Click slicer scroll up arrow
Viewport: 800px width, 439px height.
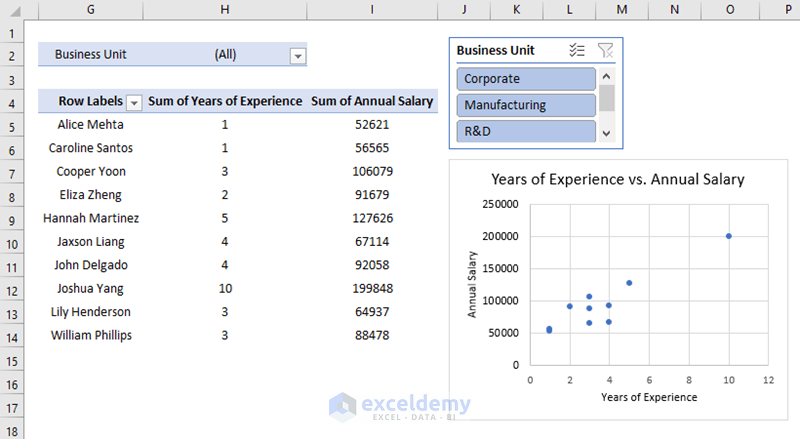[x=607, y=77]
